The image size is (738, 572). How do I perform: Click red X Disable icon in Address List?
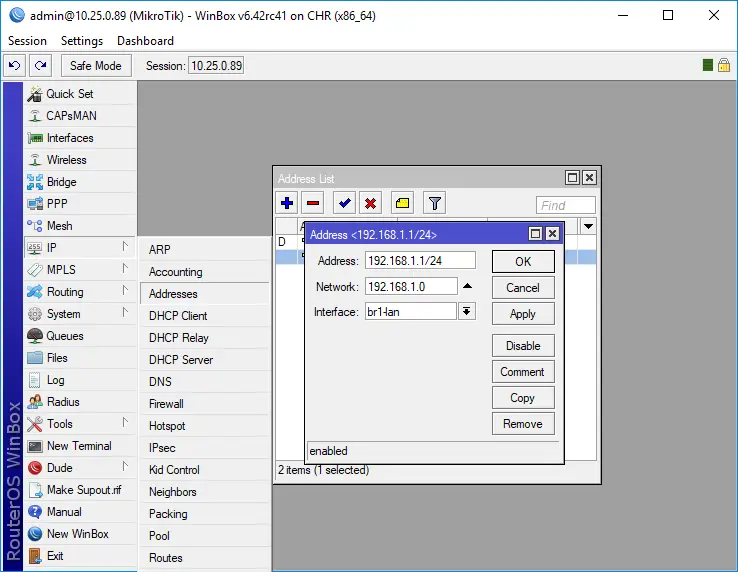pos(370,203)
